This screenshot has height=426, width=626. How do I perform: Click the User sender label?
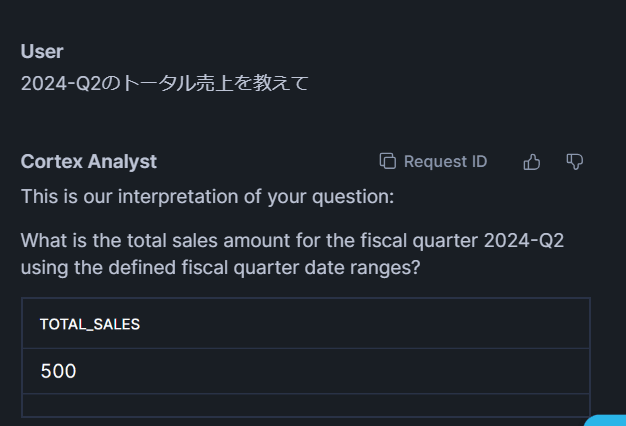coord(42,51)
